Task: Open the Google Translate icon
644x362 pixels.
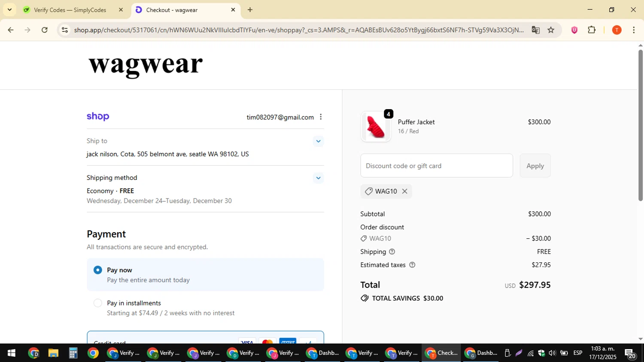Action: [535, 30]
